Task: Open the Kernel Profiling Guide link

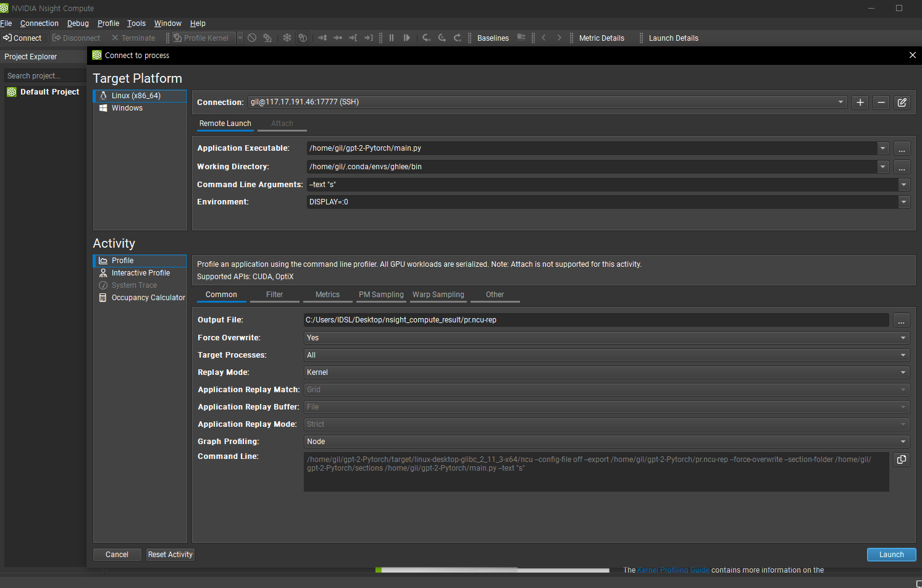Action: click(x=673, y=570)
